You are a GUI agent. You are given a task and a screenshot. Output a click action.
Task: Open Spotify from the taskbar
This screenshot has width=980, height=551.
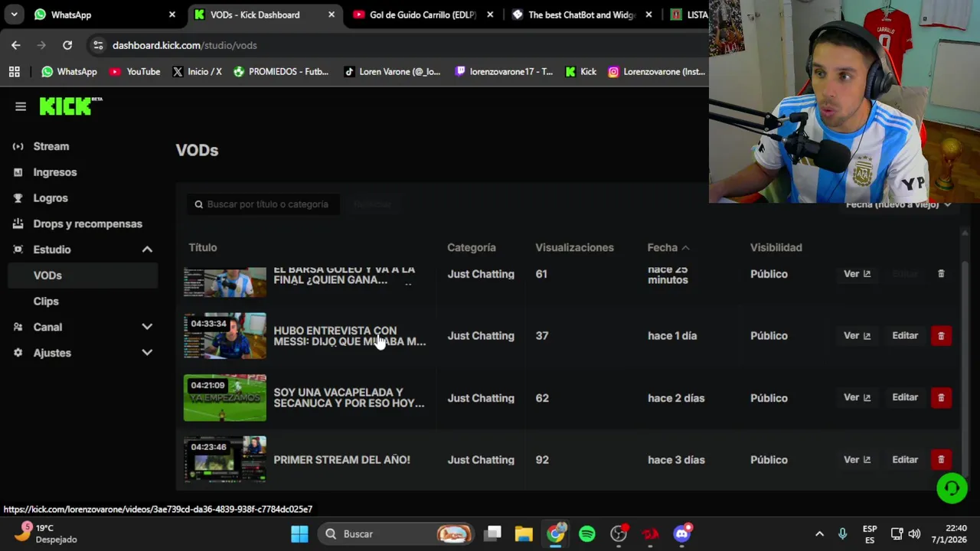click(587, 533)
